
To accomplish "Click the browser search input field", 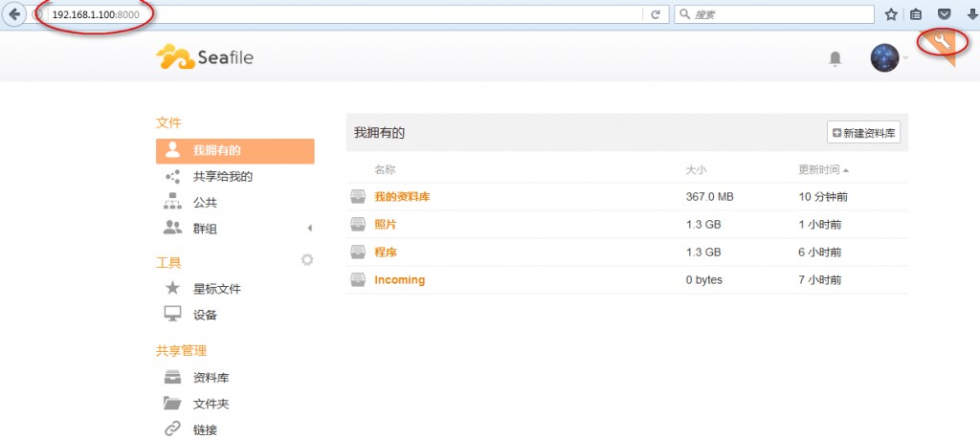I will [773, 14].
